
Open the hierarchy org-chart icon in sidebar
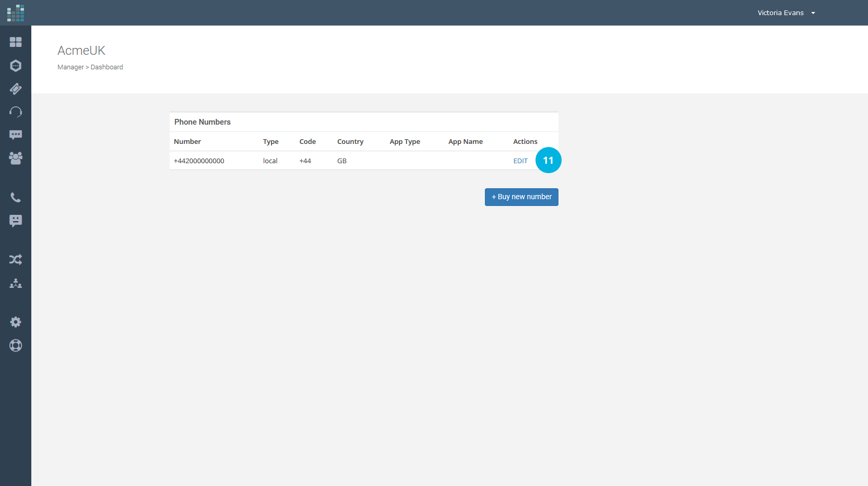pyautogui.click(x=16, y=283)
